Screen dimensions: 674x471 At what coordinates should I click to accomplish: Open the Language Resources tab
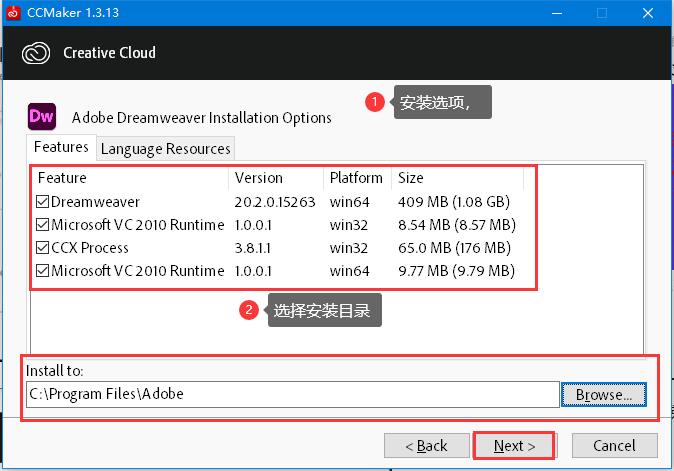165,149
